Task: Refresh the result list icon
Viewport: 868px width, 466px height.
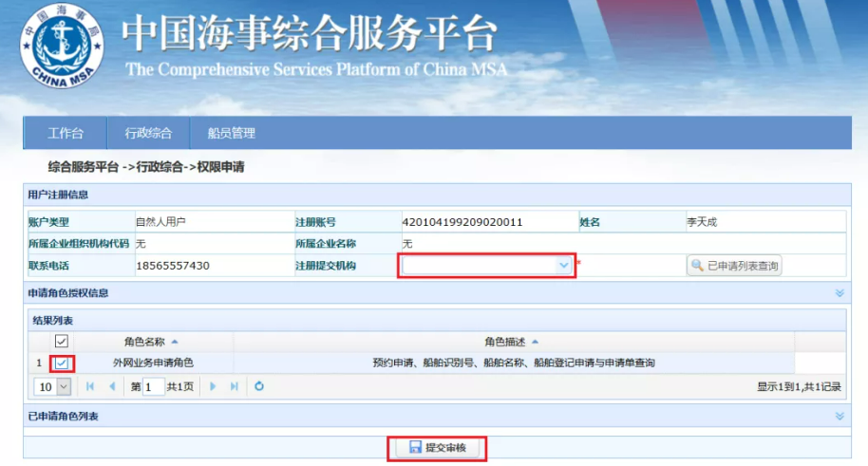Action: [x=259, y=386]
